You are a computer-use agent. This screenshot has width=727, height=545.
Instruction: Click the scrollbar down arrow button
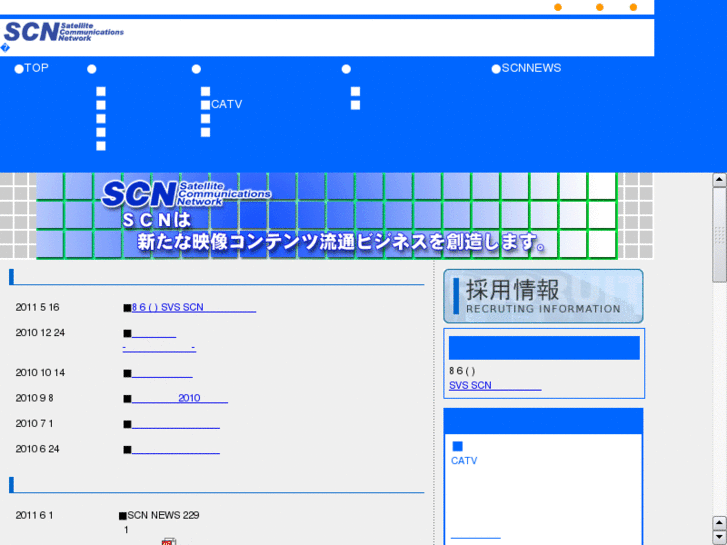(720, 538)
